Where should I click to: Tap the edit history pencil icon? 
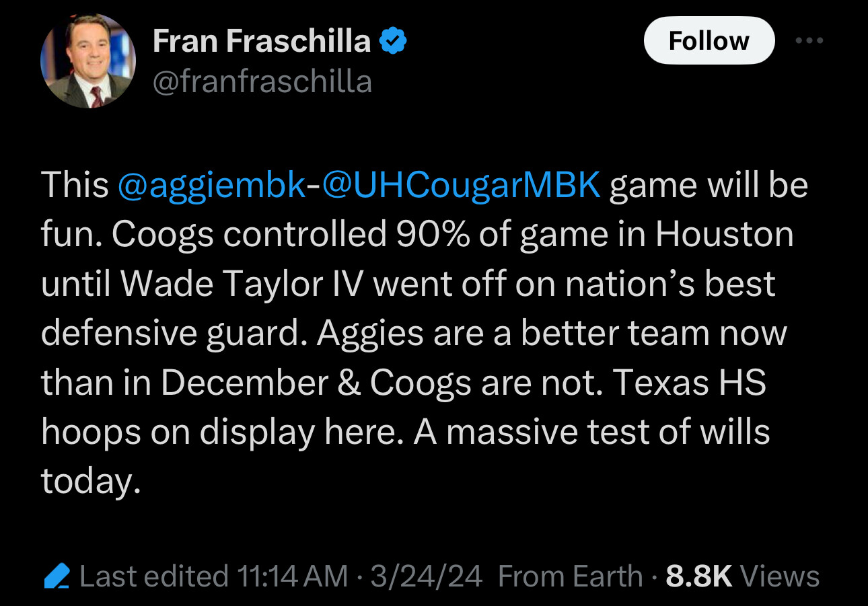(57, 576)
